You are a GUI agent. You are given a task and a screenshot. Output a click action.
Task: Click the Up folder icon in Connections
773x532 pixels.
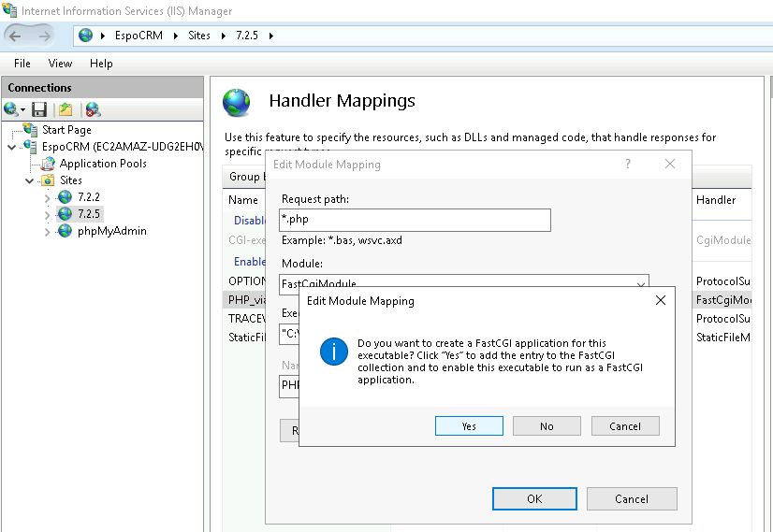click(66, 109)
